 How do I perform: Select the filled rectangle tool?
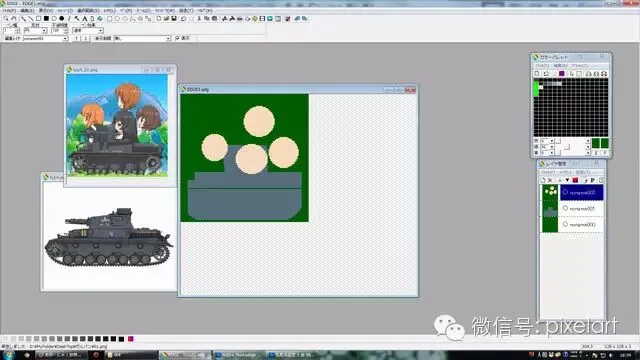[46, 18]
